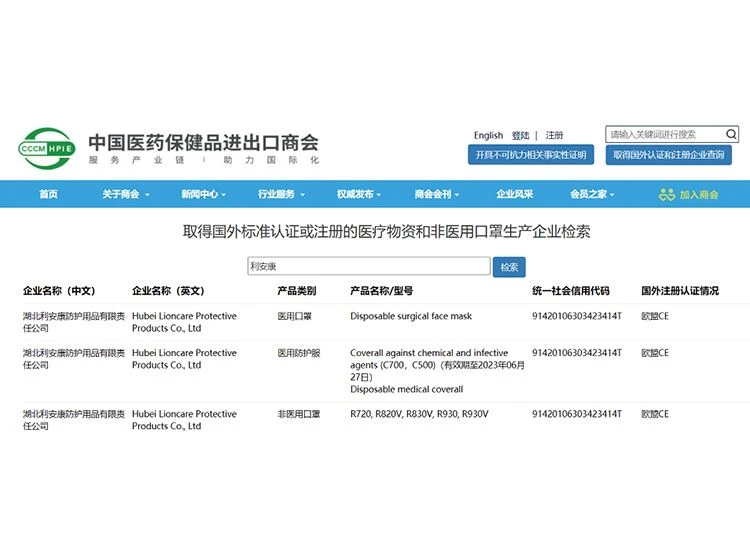This screenshot has width=750, height=544.
Task: Click the CCCMHPIE green logo
Action: tap(47, 148)
